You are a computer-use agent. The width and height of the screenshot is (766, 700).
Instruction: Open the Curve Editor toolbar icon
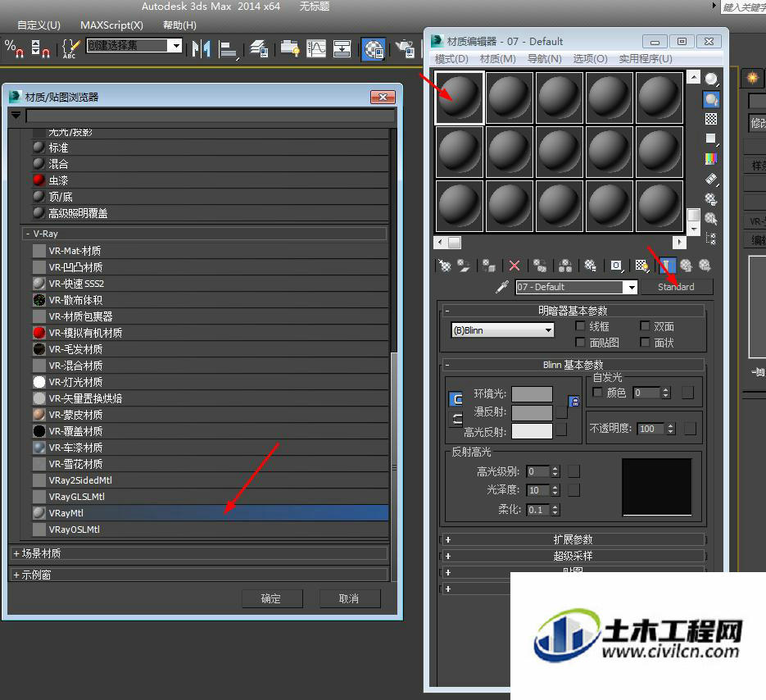(x=316, y=49)
